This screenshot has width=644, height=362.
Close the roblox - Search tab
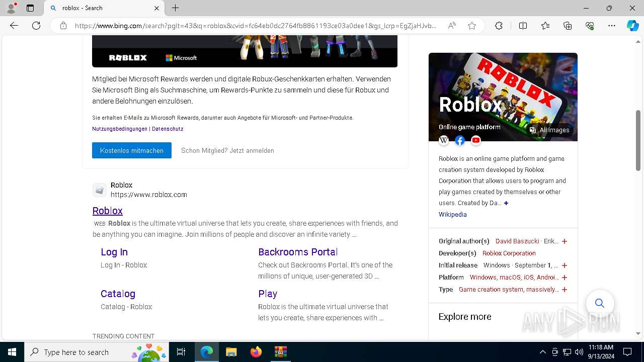pyautogui.click(x=156, y=8)
